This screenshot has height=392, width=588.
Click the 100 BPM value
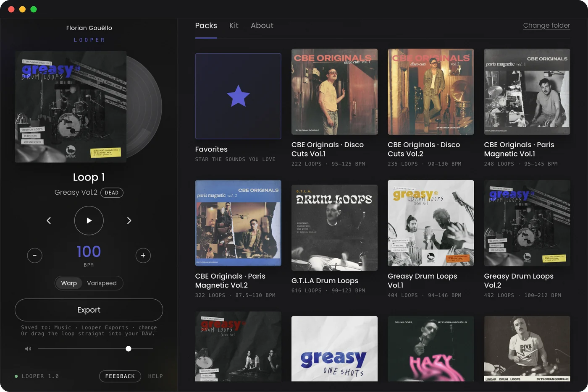89,252
